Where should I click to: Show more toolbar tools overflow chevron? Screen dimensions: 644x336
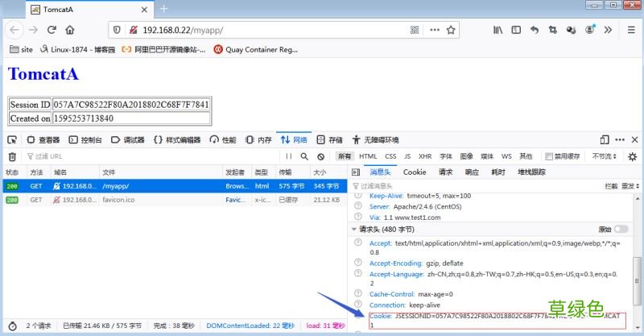608,30
